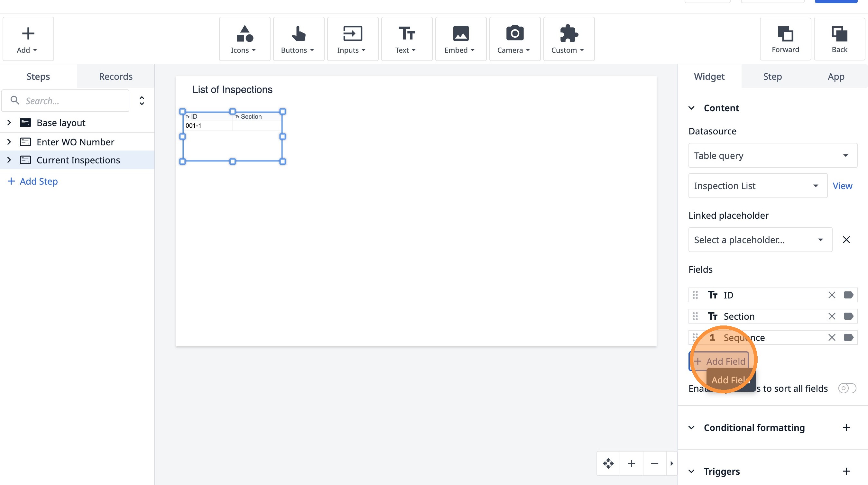The height and width of the screenshot is (485, 868).
Task: Expand the Base layout step
Action: click(9, 123)
